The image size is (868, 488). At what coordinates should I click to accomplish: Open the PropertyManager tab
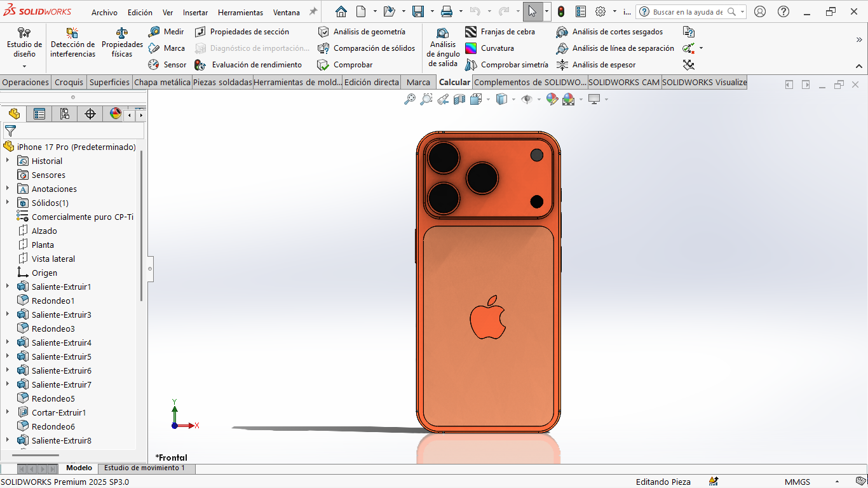(39, 114)
